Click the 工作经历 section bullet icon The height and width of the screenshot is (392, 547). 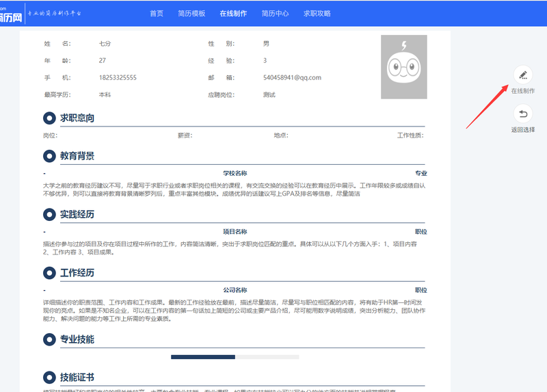(49, 272)
